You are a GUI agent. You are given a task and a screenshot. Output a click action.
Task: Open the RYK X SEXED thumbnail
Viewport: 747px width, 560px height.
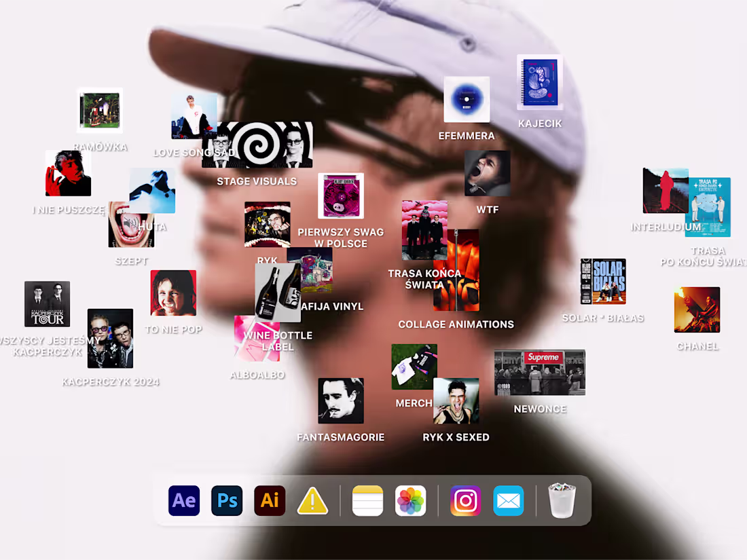[456, 401]
